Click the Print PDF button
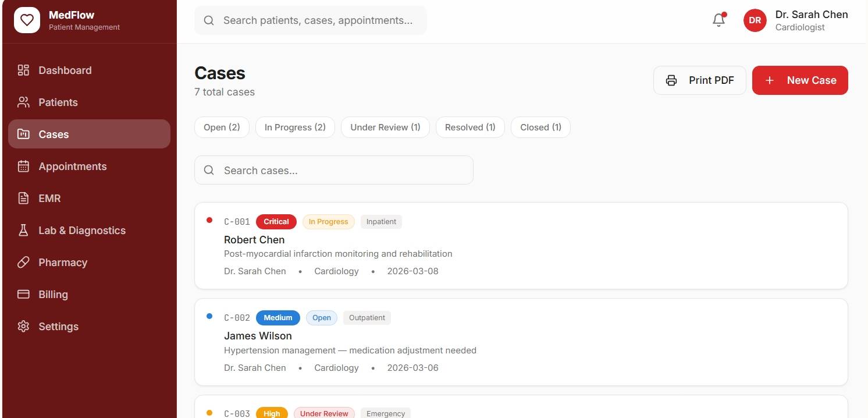868x418 pixels. 700,80
